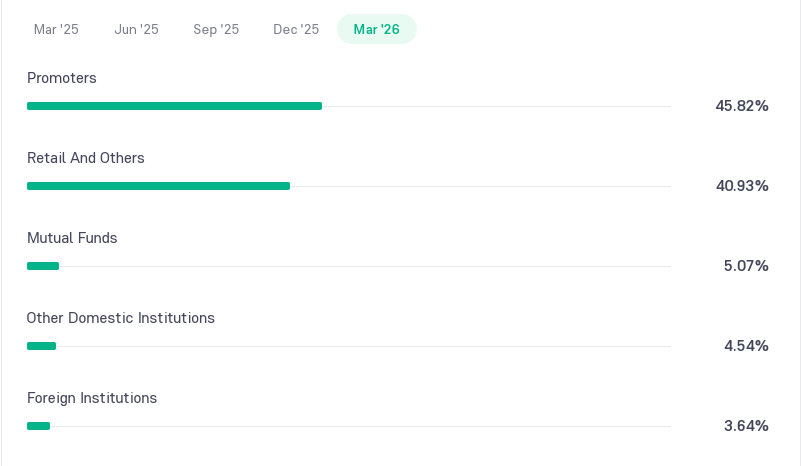Click the Retail And Others label

point(86,158)
